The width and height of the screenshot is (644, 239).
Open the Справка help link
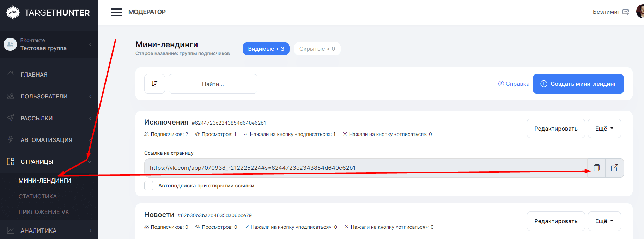coord(514,84)
